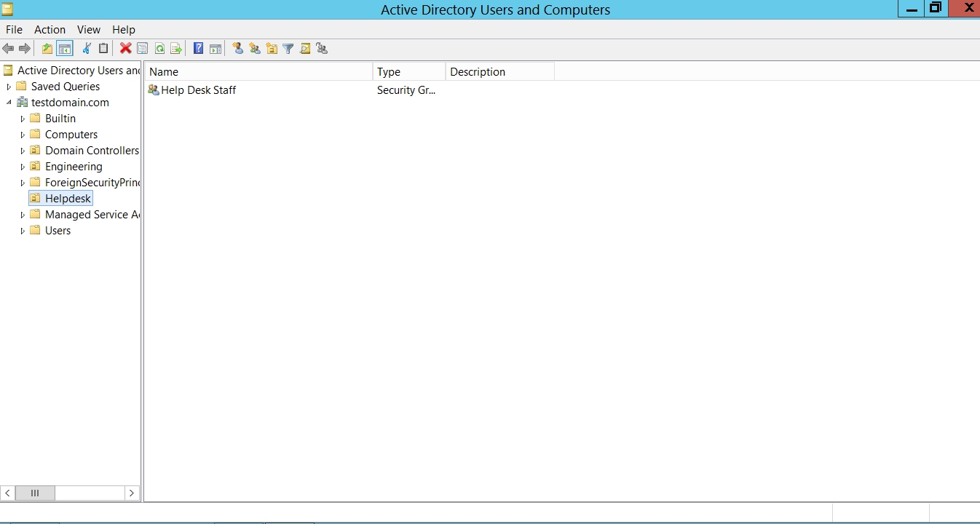Minimize the Active Directory window
Screen dimensions: 980x524
(x=910, y=9)
